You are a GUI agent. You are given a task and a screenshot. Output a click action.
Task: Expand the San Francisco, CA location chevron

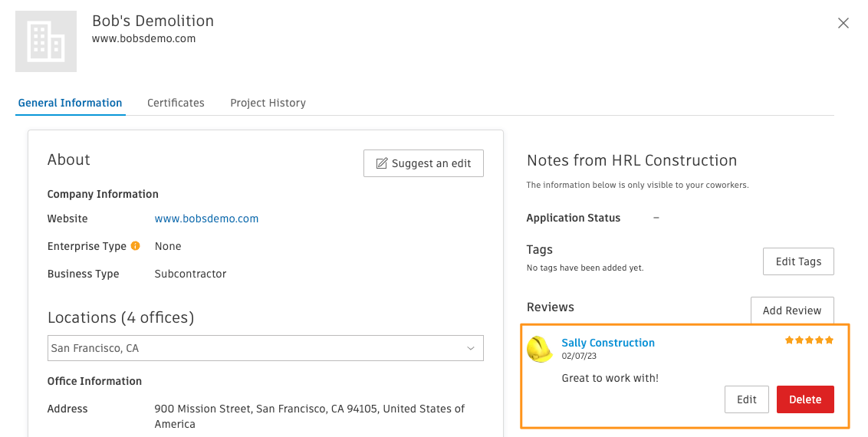(471, 348)
